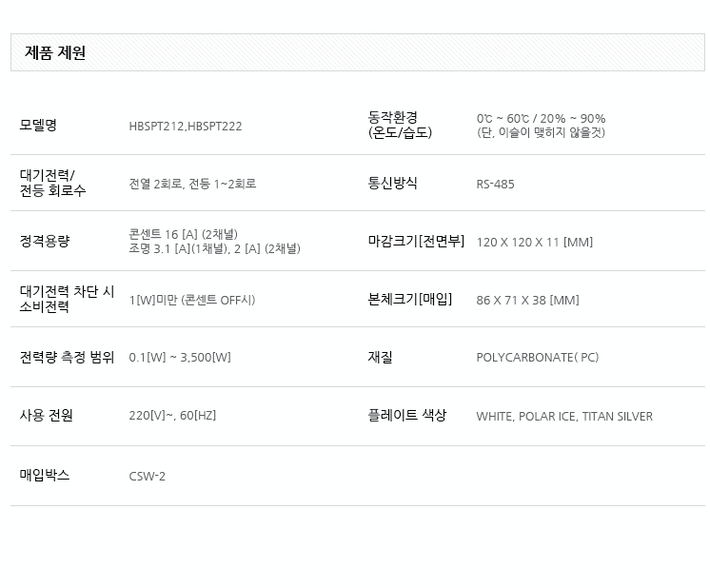This screenshot has width=710, height=588.
Task: Click the CSW-2 매입박스 value
Action: [x=148, y=476]
